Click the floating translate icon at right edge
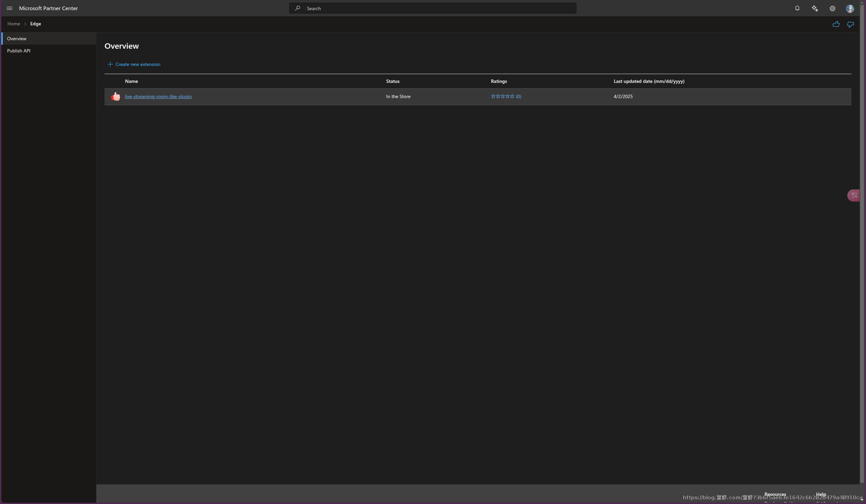Screen dimensions: 866x504 click(854, 195)
